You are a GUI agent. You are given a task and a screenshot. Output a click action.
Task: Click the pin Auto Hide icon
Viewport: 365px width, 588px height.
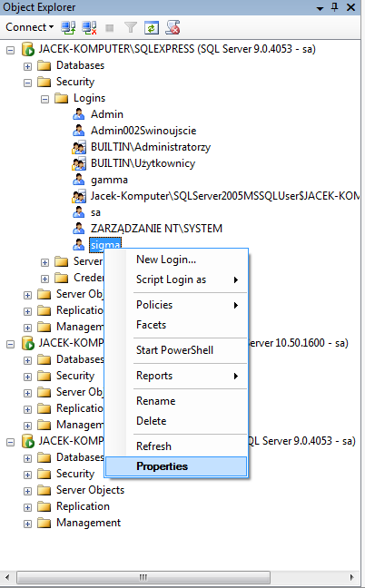click(335, 7)
